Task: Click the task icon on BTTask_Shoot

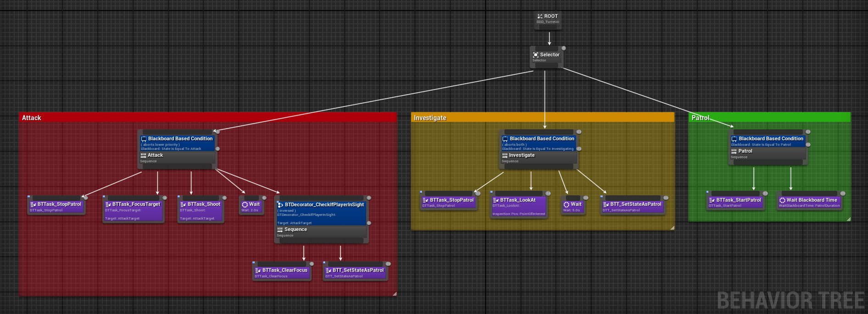Action: [183, 204]
